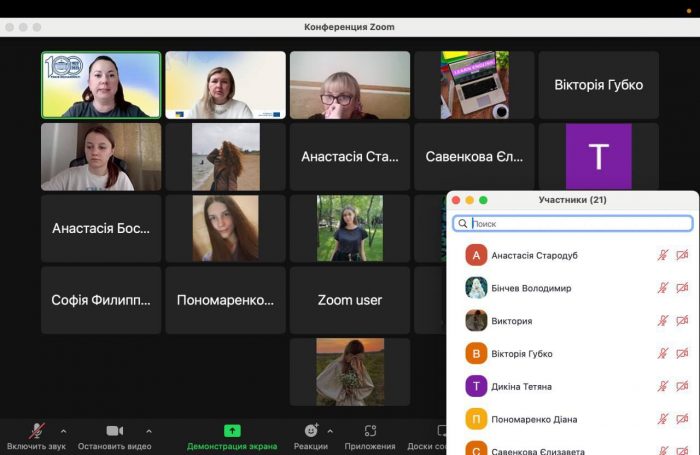This screenshot has height=455, width=700.
Task: Start screen sharing with green arrow icon
Action: pos(232,430)
